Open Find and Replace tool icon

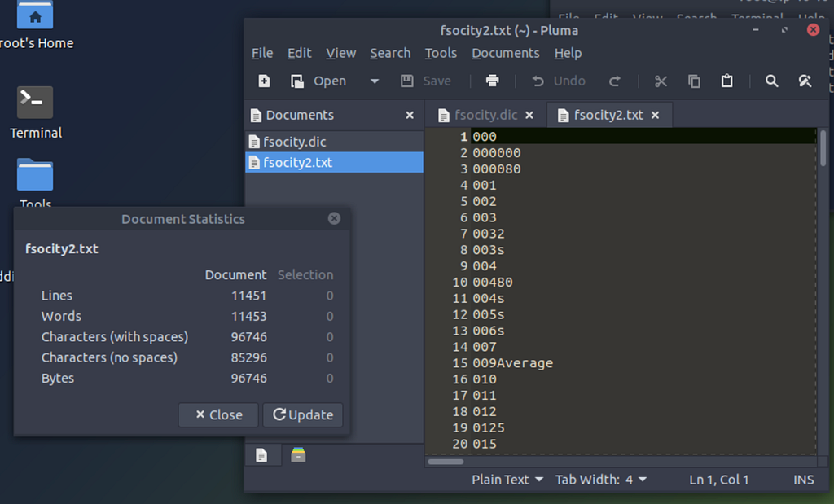coord(805,81)
